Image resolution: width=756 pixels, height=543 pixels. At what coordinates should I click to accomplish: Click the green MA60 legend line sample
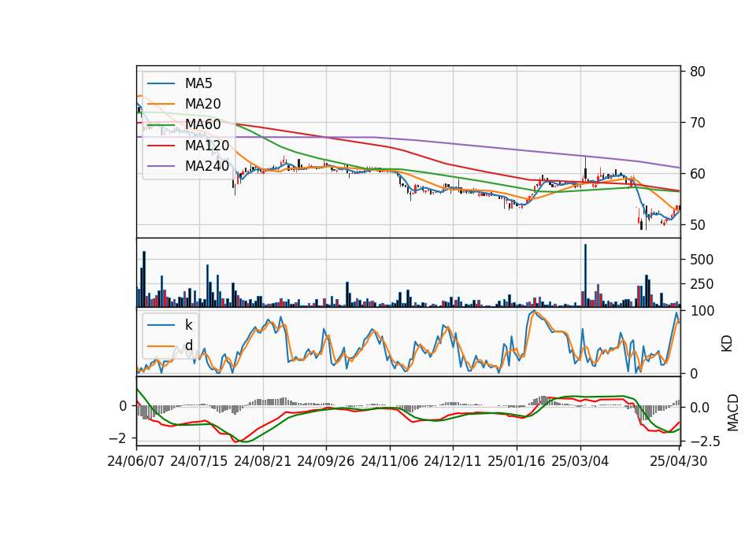[161, 124]
